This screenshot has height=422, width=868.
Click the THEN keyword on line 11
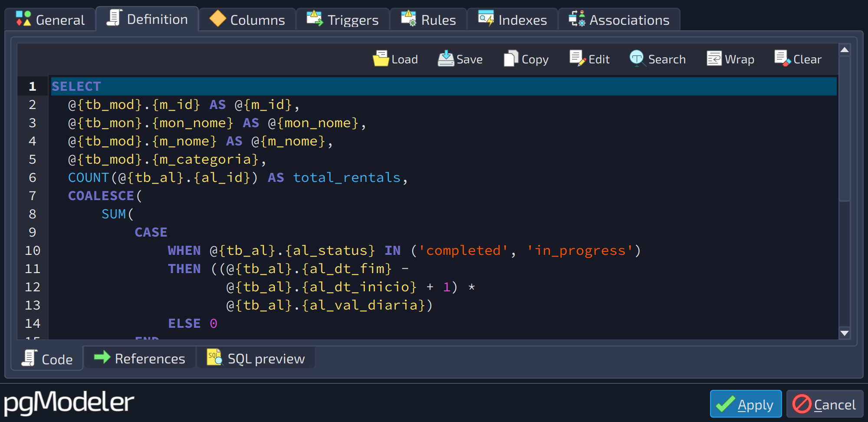tap(184, 269)
